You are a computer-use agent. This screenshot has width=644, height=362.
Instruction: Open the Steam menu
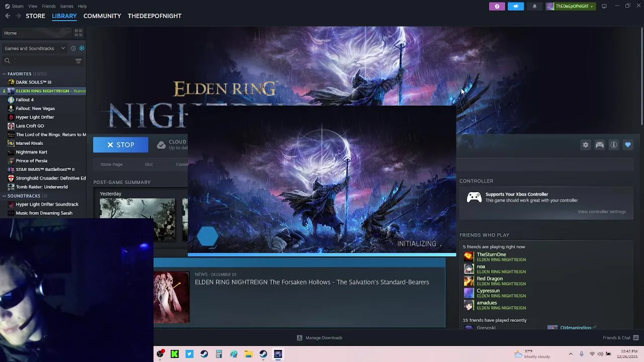tap(18, 6)
